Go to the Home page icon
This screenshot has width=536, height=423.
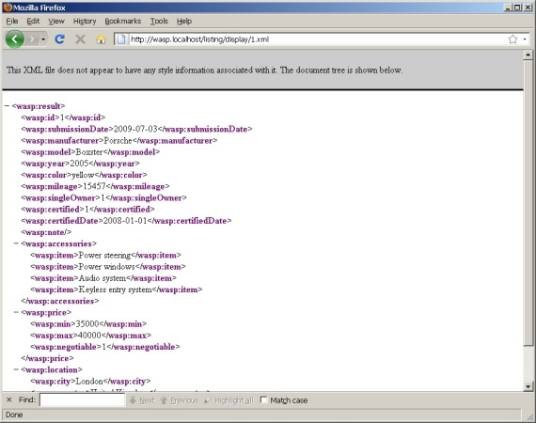tap(101, 39)
